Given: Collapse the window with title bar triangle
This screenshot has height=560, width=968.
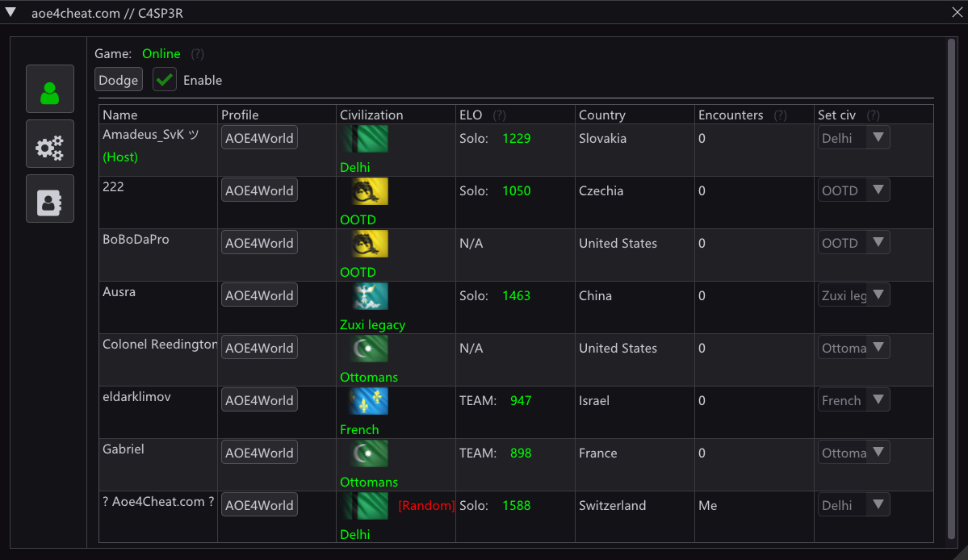Looking at the screenshot, I should click(10, 12).
